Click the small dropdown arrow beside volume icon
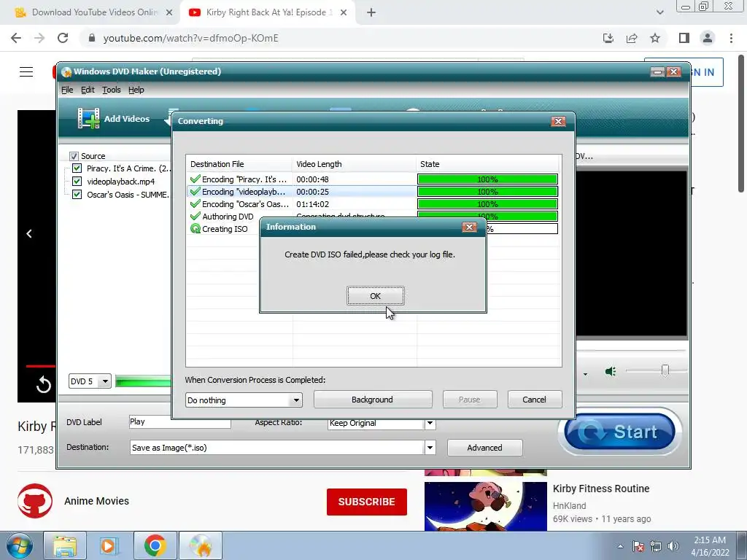The height and width of the screenshot is (560, 747). (585, 374)
